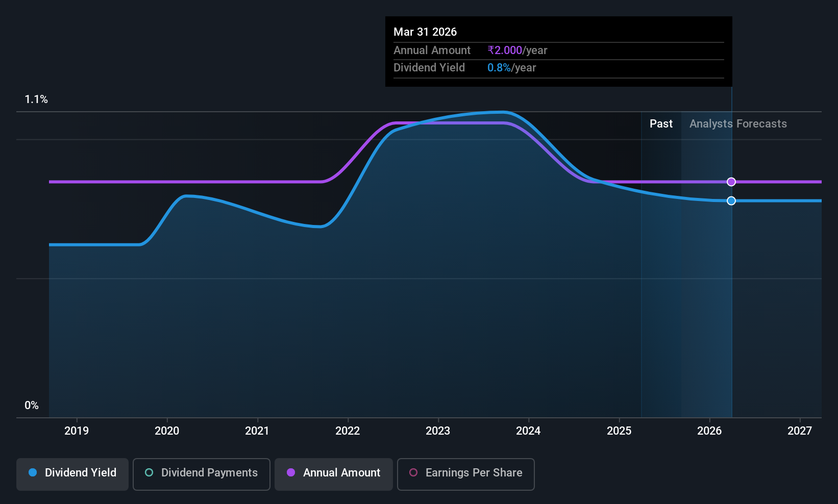Toggle the Dividend Yield legend series
This screenshot has width=838, height=504.
click(72, 474)
